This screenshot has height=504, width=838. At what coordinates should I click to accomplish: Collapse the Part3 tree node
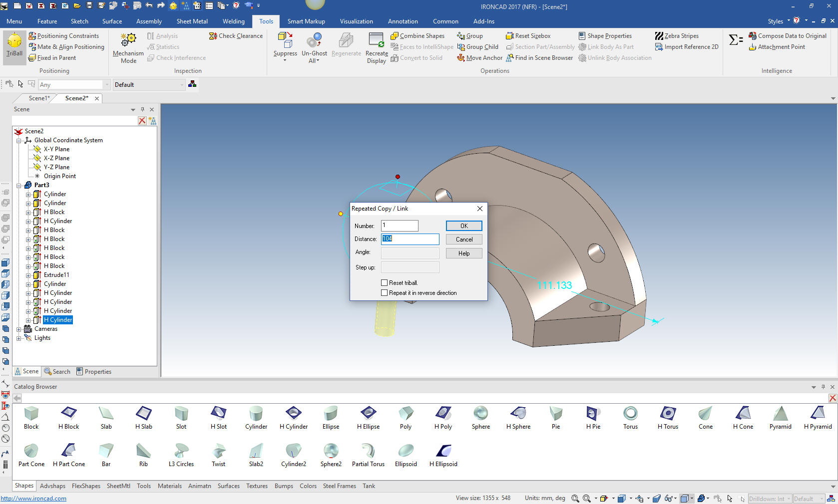click(19, 185)
